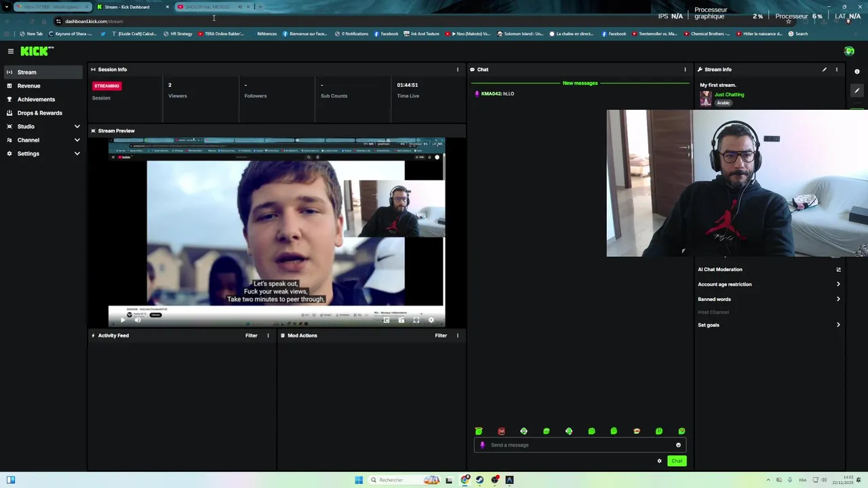Insert the last quick emote
This screenshot has width=868, height=488.
[x=682, y=431]
